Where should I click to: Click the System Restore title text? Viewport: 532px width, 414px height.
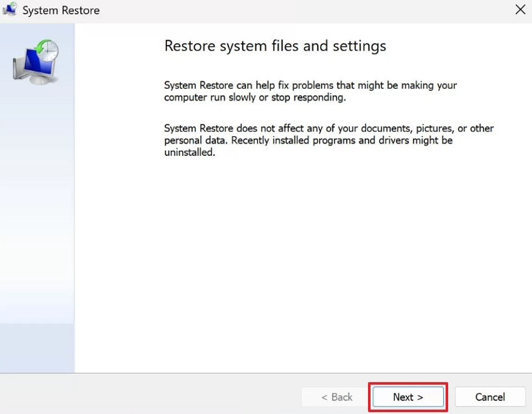[x=61, y=10]
